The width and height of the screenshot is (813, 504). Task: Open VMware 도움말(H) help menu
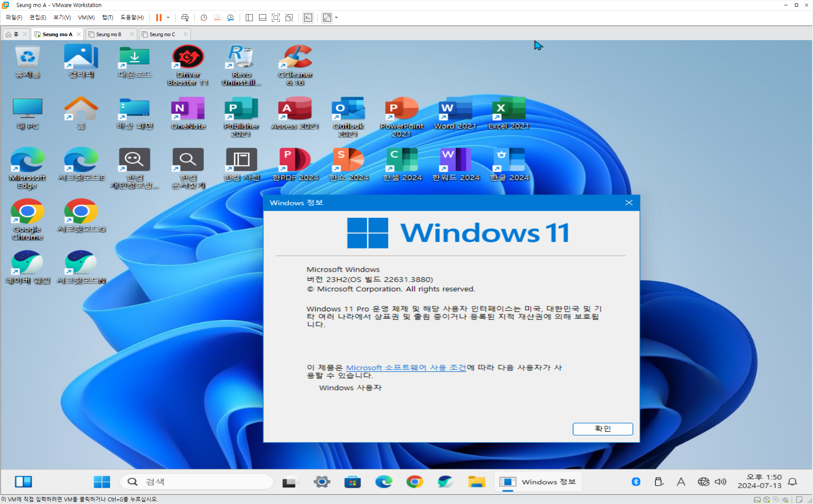pos(132,18)
